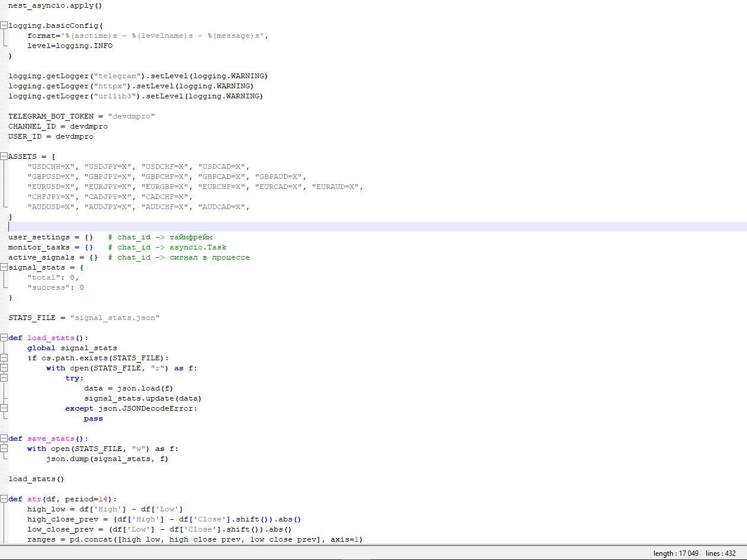Click the TELEGRAM_BOT_TOKEN = "devdmpro" line
The width and height of the screenshot is (747, 560).
[82, 116]
